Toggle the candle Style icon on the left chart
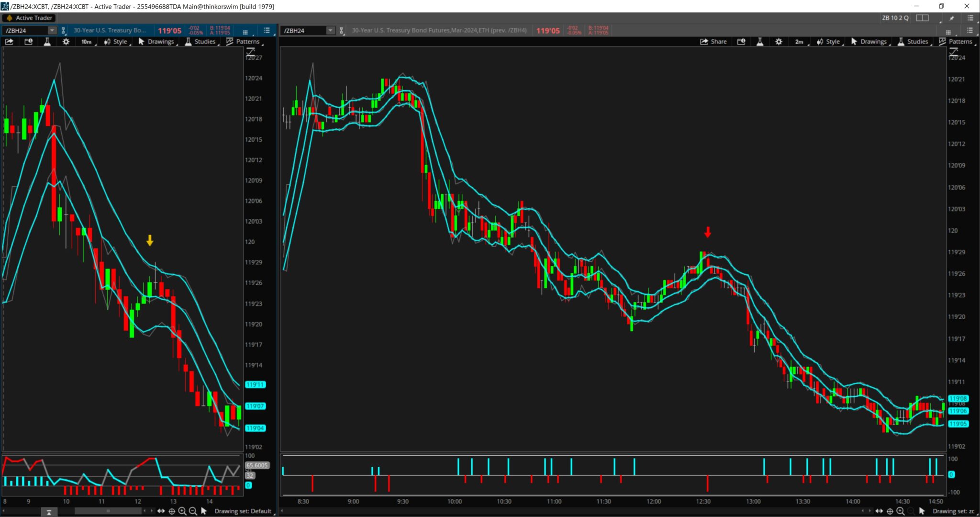980x517 pixels. point(116,42)
